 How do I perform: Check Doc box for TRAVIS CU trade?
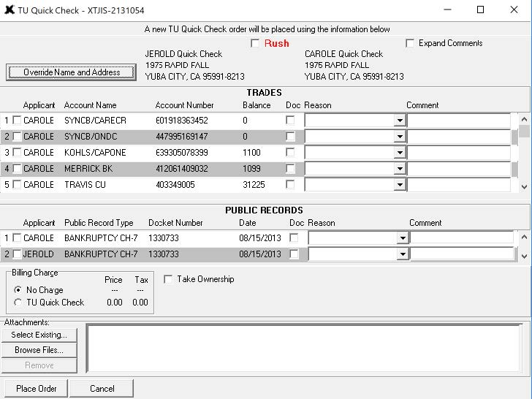(x=290, y=185)
